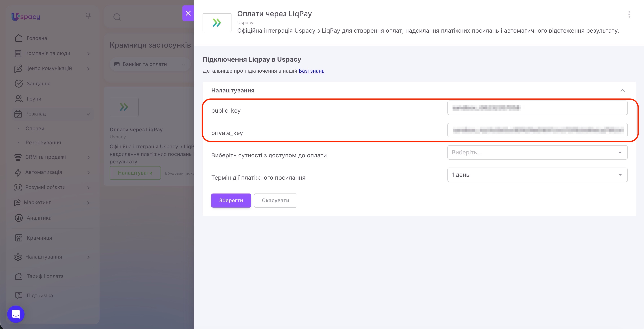644x329 pixels.
Task: Expand the Центр комунікацій chevron
Action: tap(88, 69)
